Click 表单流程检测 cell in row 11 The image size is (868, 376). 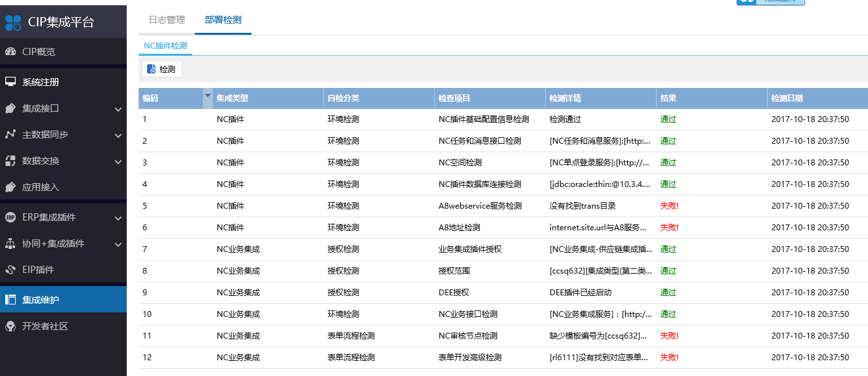(351, 336)
